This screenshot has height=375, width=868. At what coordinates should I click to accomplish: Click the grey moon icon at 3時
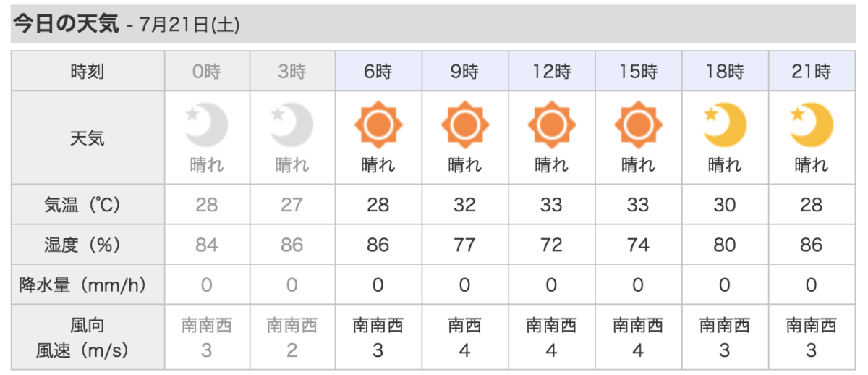pos(292,126)
